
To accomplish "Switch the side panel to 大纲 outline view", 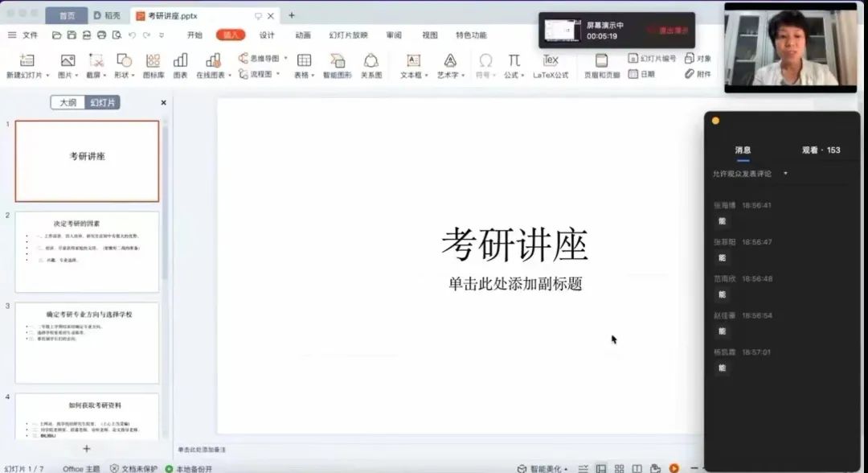I will (68, 102).
